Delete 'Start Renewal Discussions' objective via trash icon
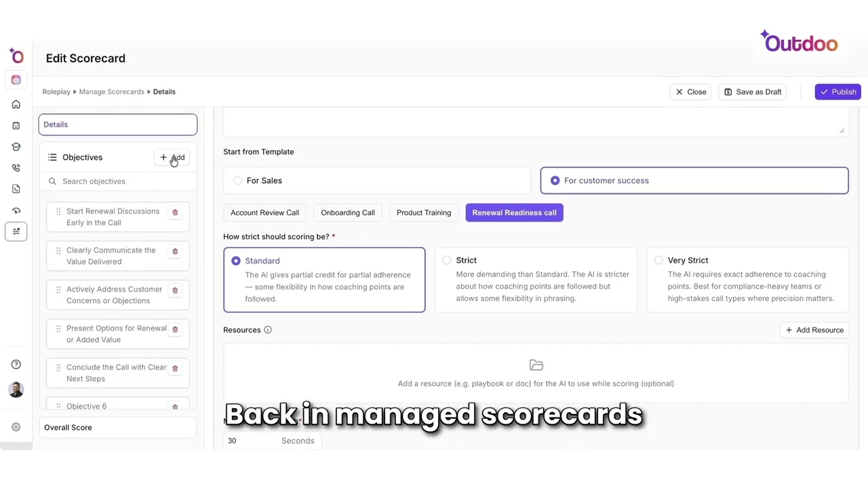 [175, 212]
